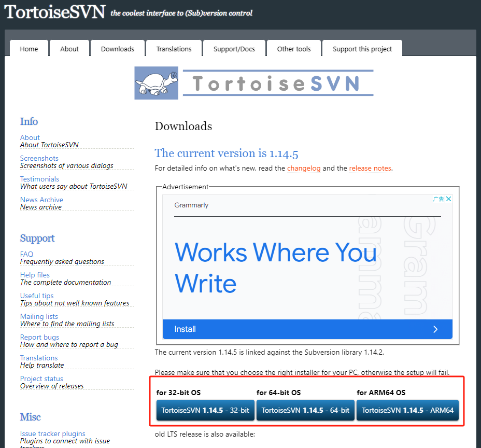The width and height of the screenshot is (481, 448).
Task: Click the 'for ARM64 OS' label
Action: click(381, 393)
